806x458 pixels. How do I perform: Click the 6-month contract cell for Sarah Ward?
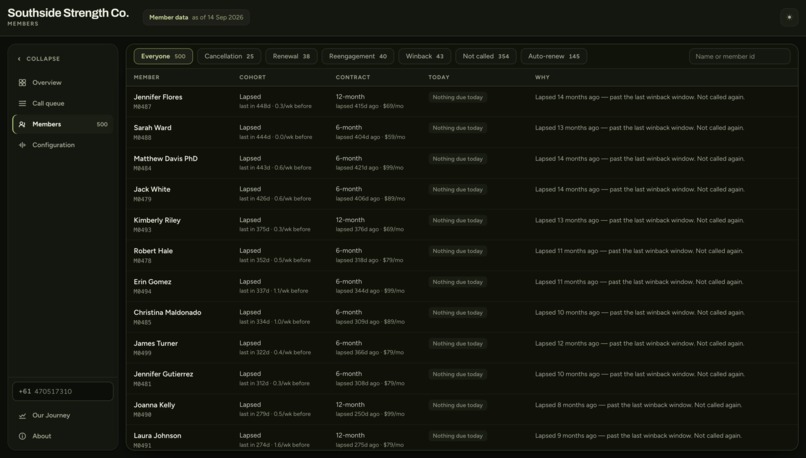pyautogui.click(x=370, y=132)
